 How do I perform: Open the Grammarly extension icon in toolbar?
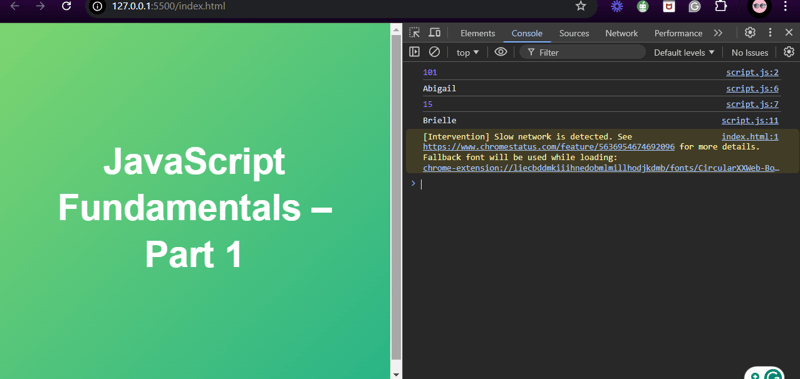[694, 6]
